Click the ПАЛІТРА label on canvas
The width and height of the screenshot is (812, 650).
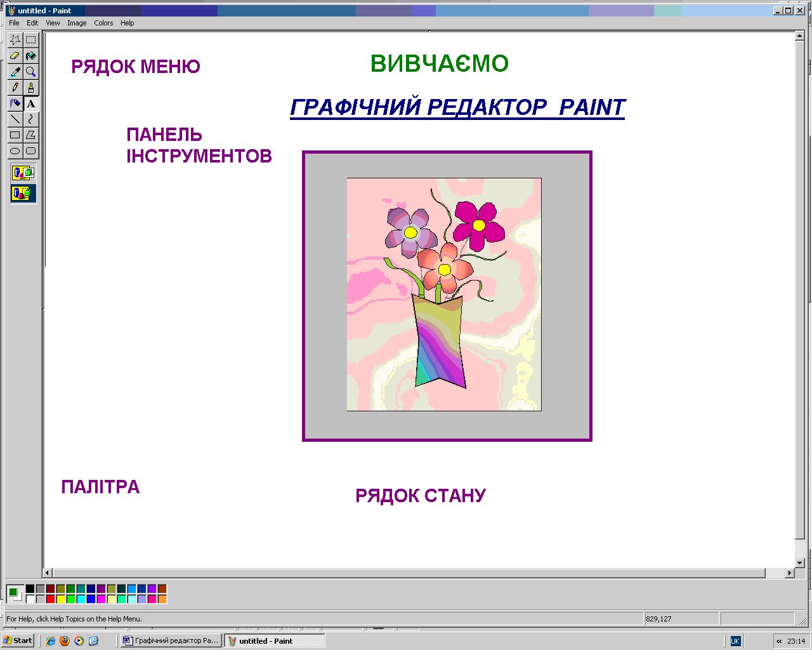100,487
